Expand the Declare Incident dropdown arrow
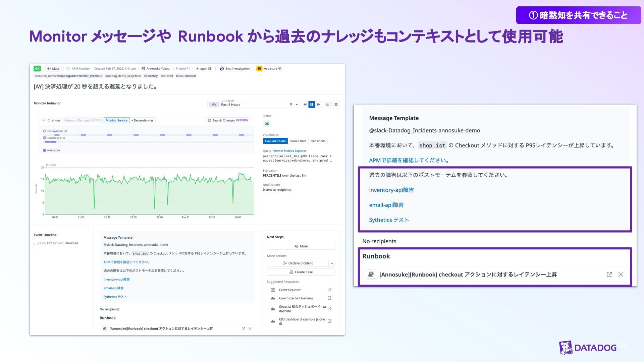 click(x=332, y=263)
